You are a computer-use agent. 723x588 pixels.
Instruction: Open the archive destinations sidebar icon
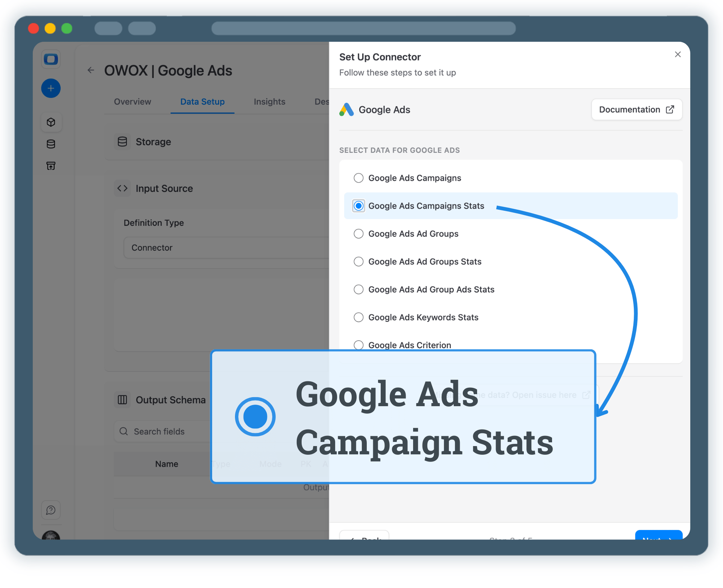click(x=51, y=166)
